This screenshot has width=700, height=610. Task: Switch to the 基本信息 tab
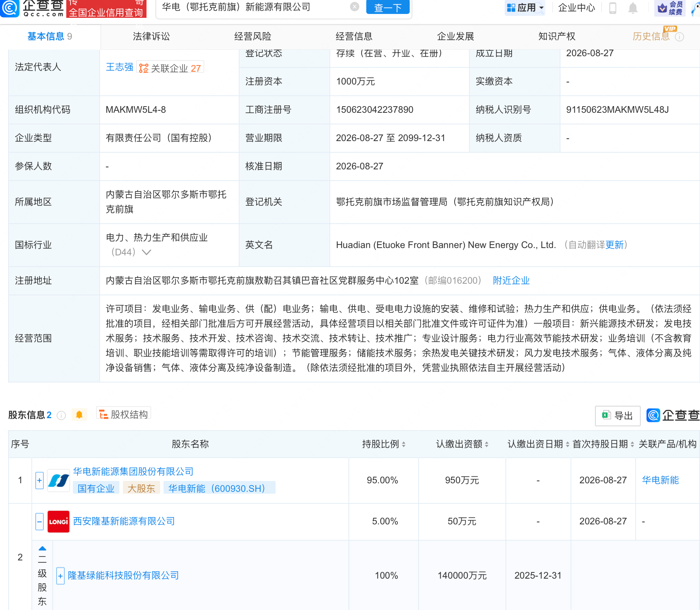click(x=50, y=36)
